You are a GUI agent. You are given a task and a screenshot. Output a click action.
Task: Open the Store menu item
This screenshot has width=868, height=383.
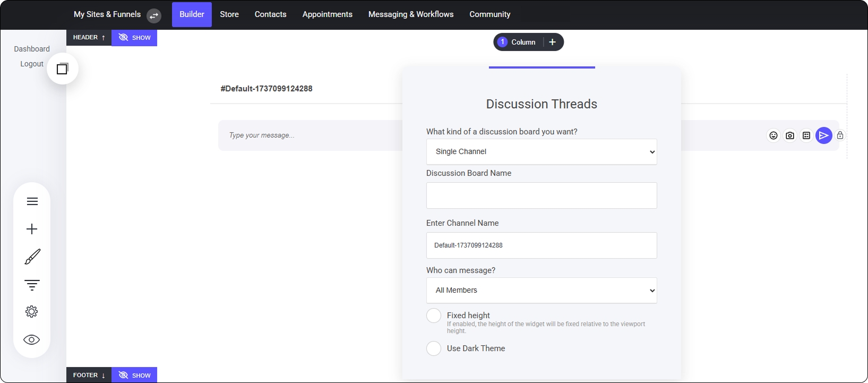click(x=229, y=14)
